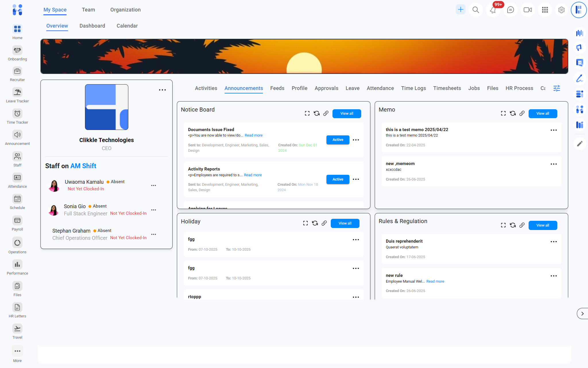Copy link of Holiday widget

coord(324,223)
